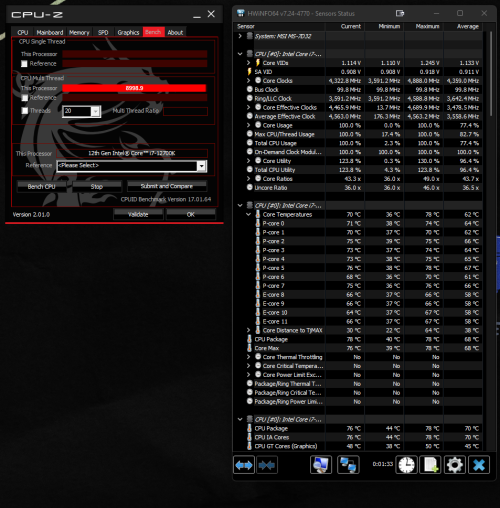The height and width of the screenshot is (508, 500).
Task: Click OK button in CPU-Z
Action: (191, 214)
